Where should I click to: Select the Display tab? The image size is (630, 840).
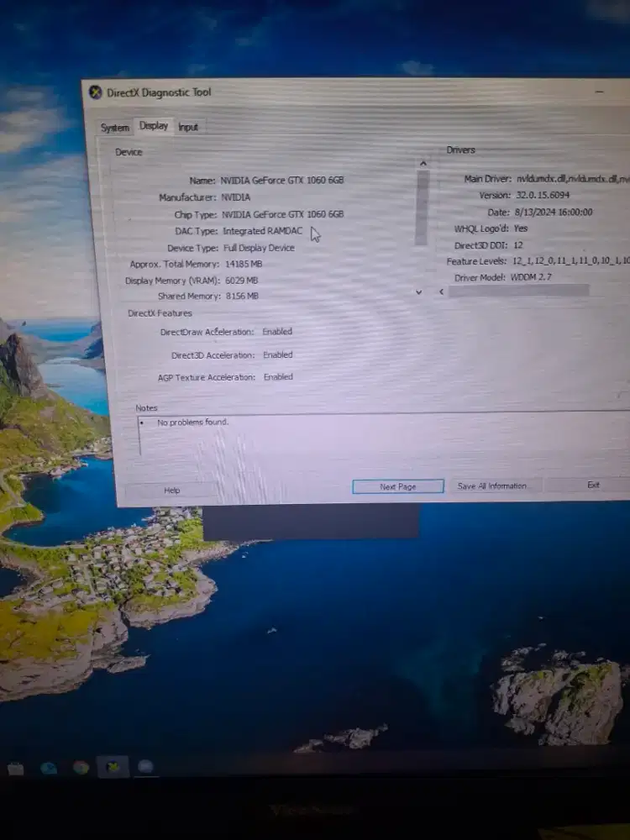point(154,126)
